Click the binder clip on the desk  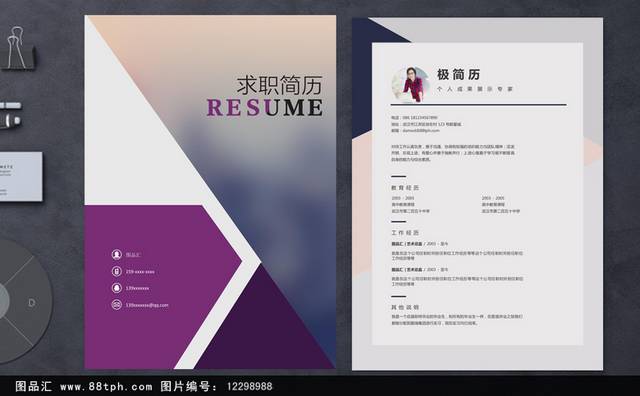pyautogui.click(x=18, y=48)
